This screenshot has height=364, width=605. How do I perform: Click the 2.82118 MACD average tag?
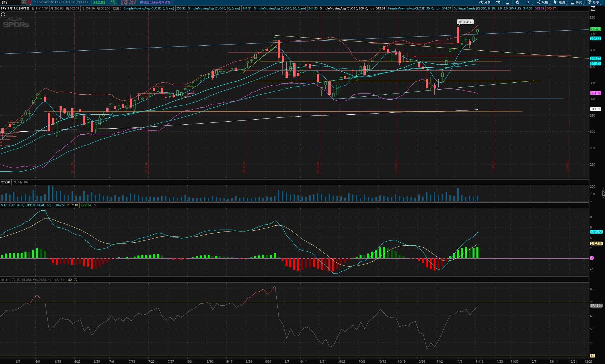pyautogui.click(x=596, y=244)
